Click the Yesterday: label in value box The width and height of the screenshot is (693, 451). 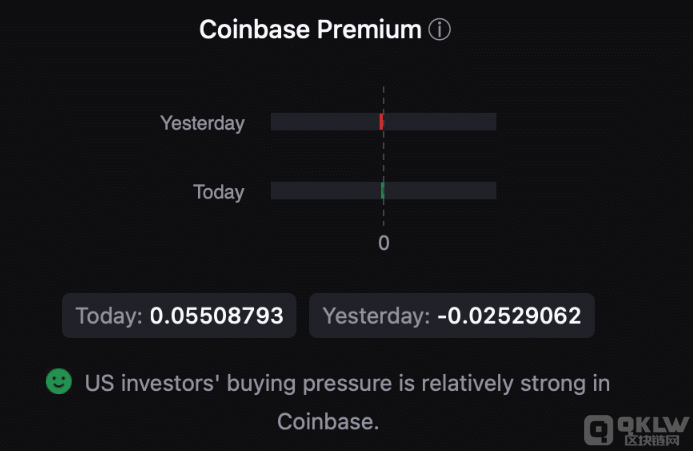376,316
